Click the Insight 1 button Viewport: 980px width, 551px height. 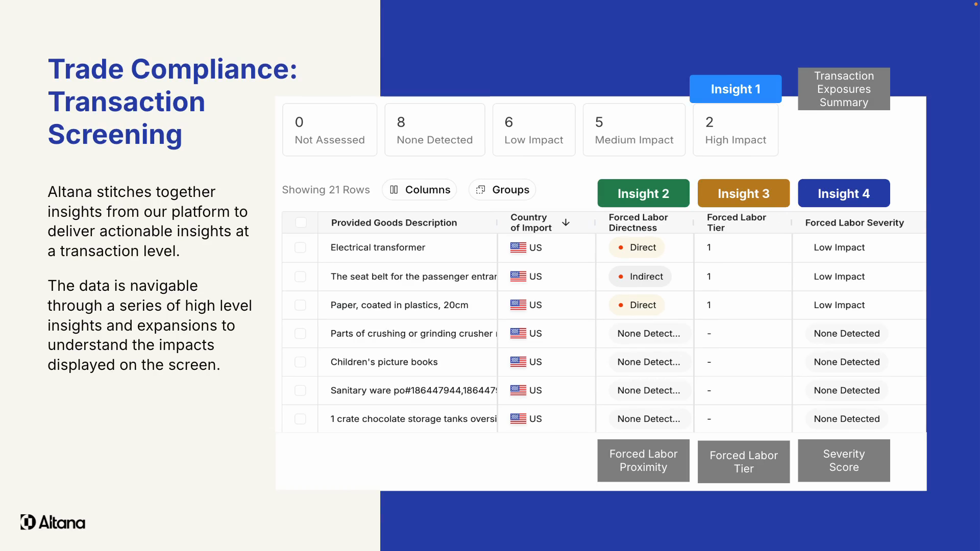[x=735, y=89]
